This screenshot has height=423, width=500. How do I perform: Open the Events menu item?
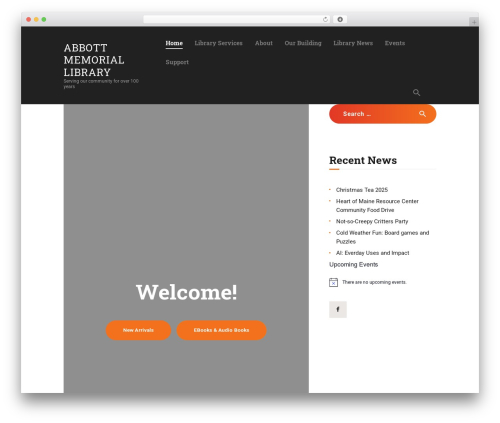[395, 43]
